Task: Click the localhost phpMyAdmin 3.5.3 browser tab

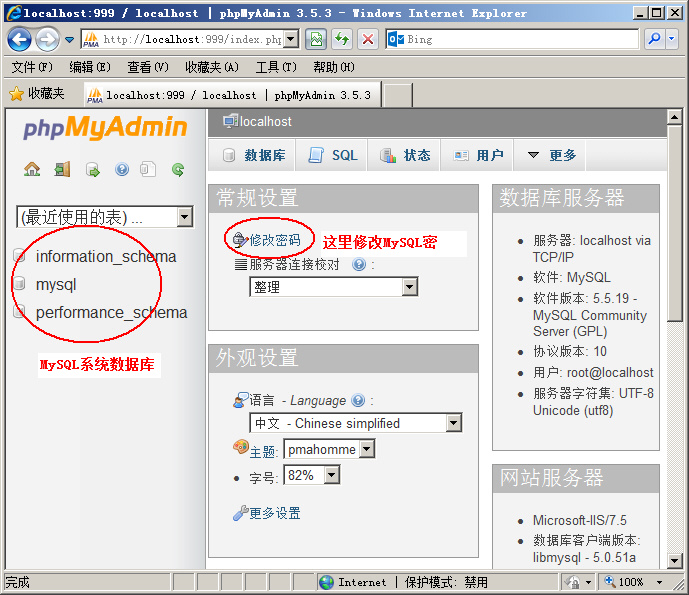Action: click(x=232, y=95)
